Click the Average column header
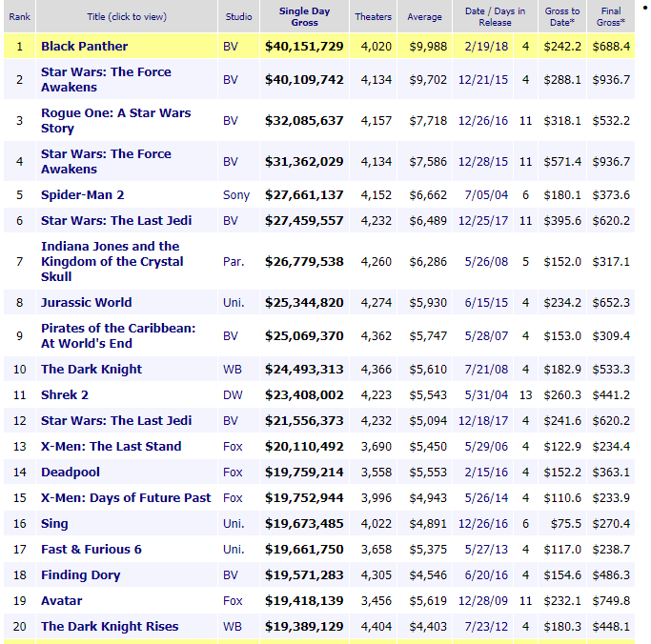This screenshot has height=644, width=651. [x=424, y=16]
